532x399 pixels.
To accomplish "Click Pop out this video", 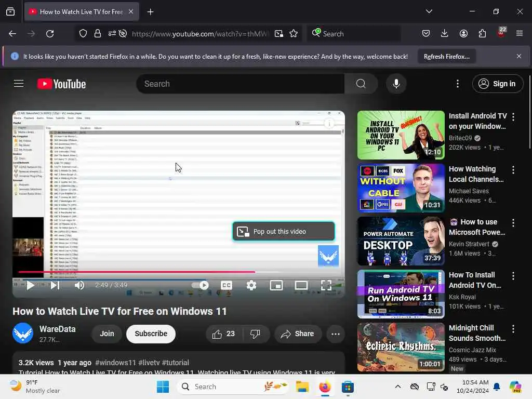I will (284, 231).
